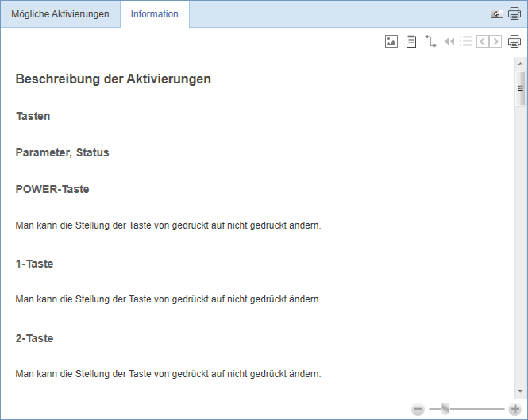Click the connection path icon in the toolbar
This screenshot has height=420, width=528.
tap(430, 41)
